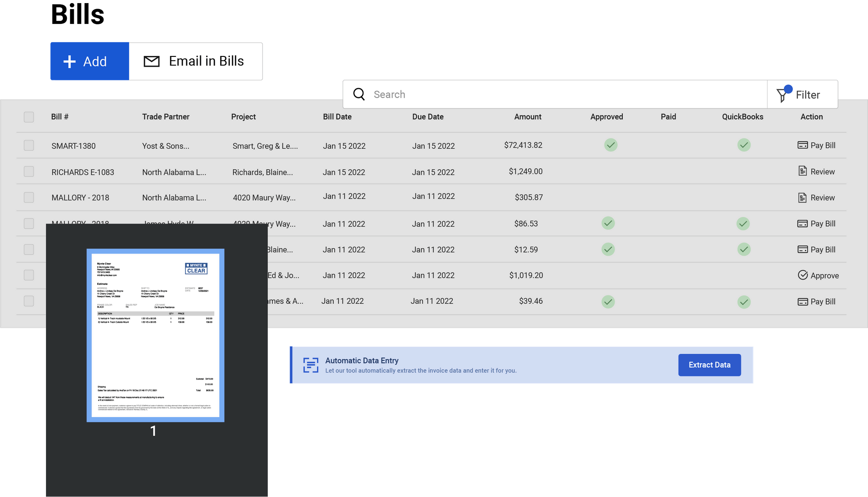868x497 pixels.
Task: Click the Review icon for MALLORY - 2018
Action: (802, 197)
